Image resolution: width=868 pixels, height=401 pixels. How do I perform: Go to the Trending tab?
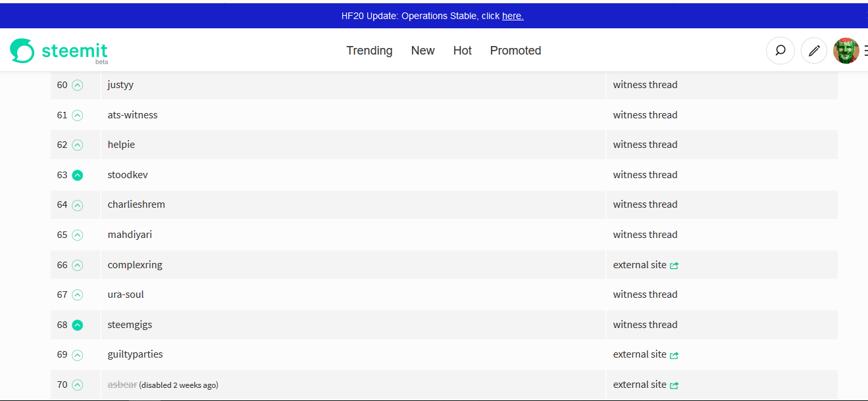(369, 51)
